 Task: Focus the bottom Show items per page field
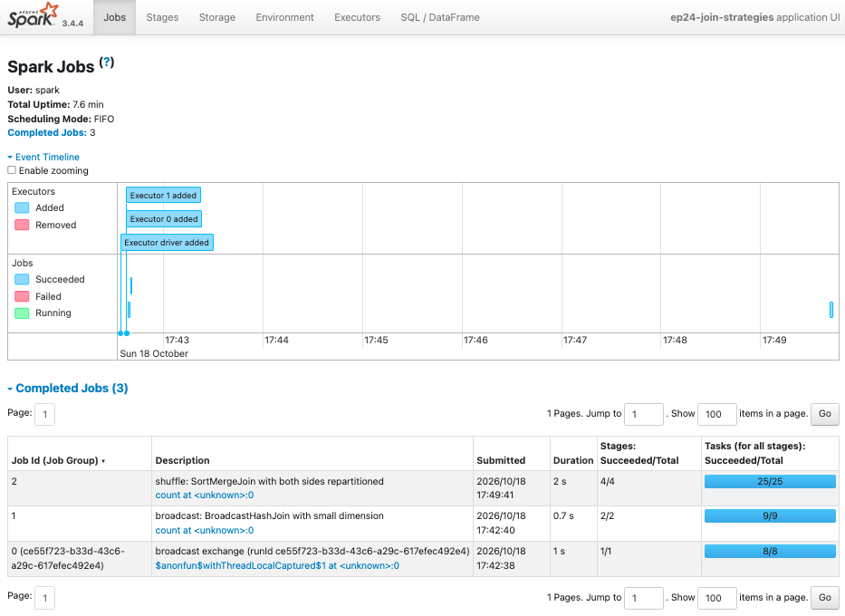click(716, 598)
